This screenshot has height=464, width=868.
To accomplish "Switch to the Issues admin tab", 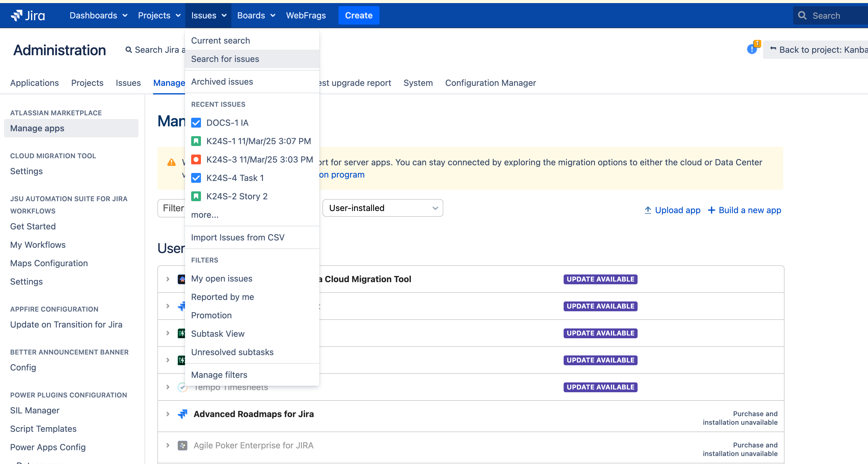I will 128,83.
